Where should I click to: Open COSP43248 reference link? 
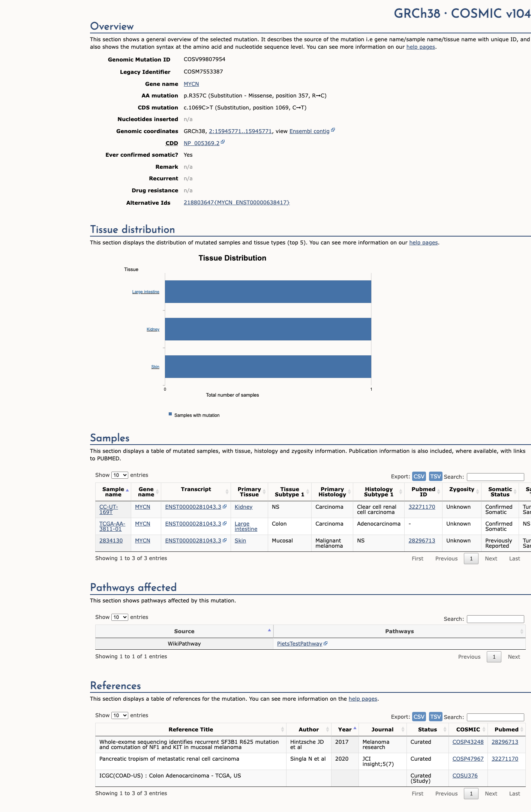click(x=468, y=742)
